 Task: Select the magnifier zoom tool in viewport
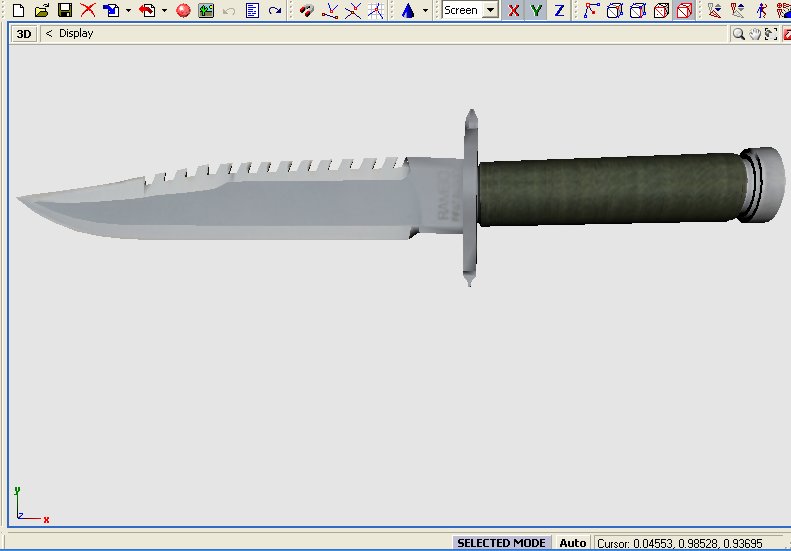pos(739,34)
